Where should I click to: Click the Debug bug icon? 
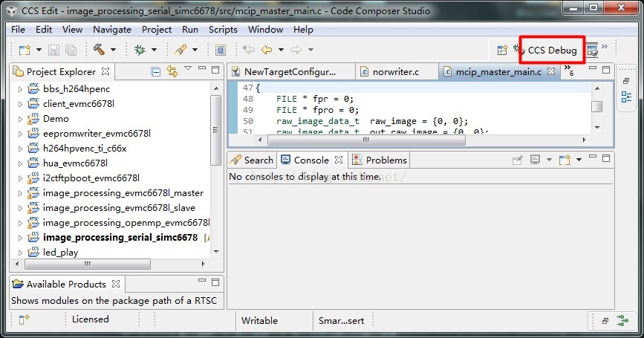pyautogui.click(x=140, y=50)
